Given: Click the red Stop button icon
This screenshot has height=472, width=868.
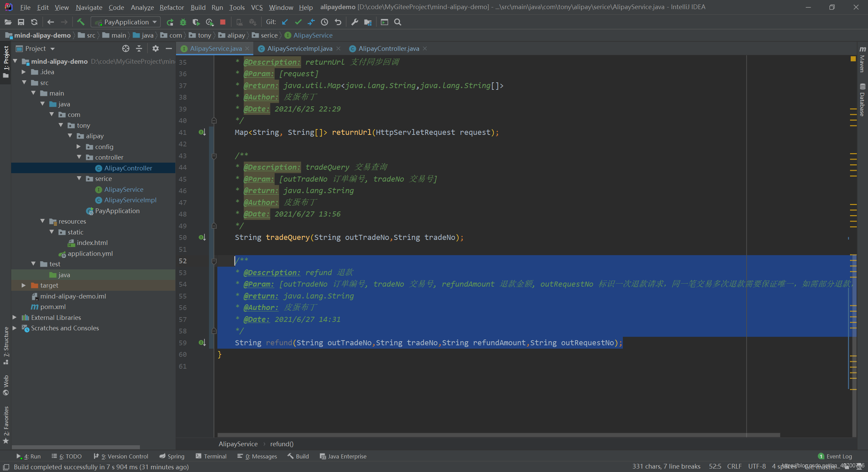Looking at the screenshot, I should [223, 22].
